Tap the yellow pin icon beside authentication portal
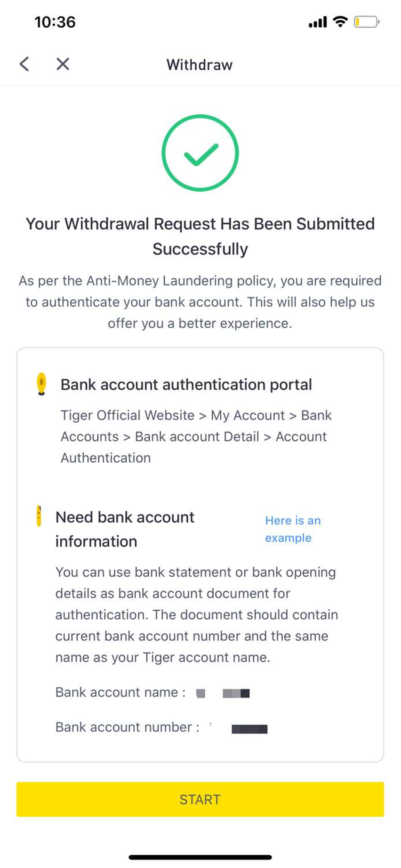The height and width of the screenshot is (868, 401). tap(41, 384)
